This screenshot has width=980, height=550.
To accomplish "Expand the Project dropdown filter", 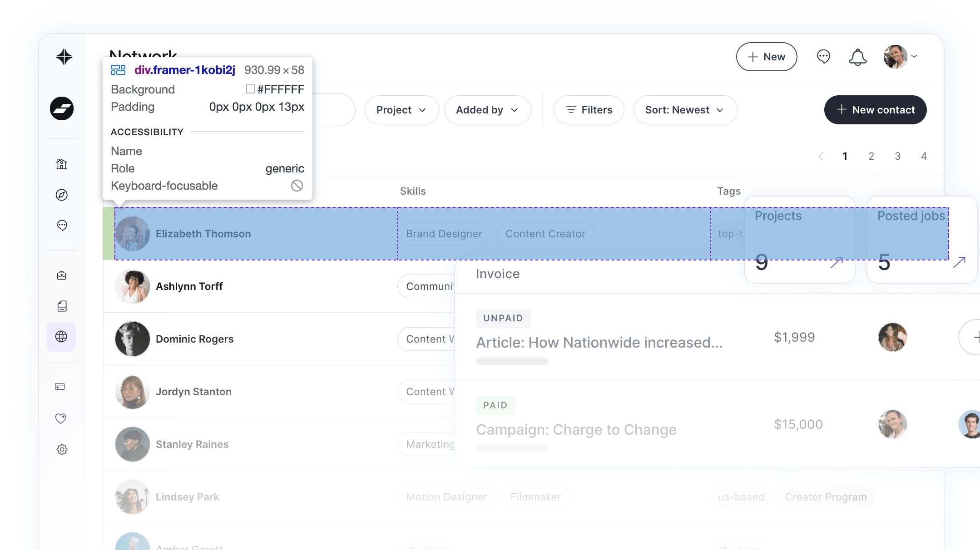I will [x=401, y=110].
